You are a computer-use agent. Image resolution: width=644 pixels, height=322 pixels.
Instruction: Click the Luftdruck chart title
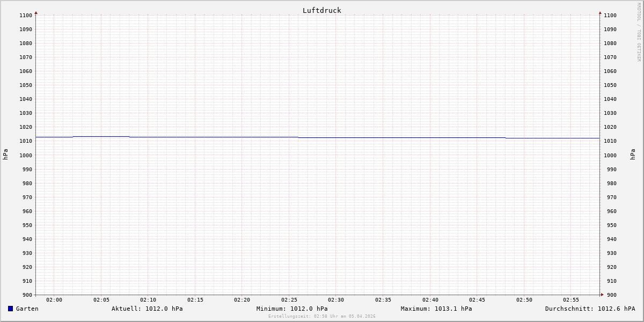click(x=321, y=10)
